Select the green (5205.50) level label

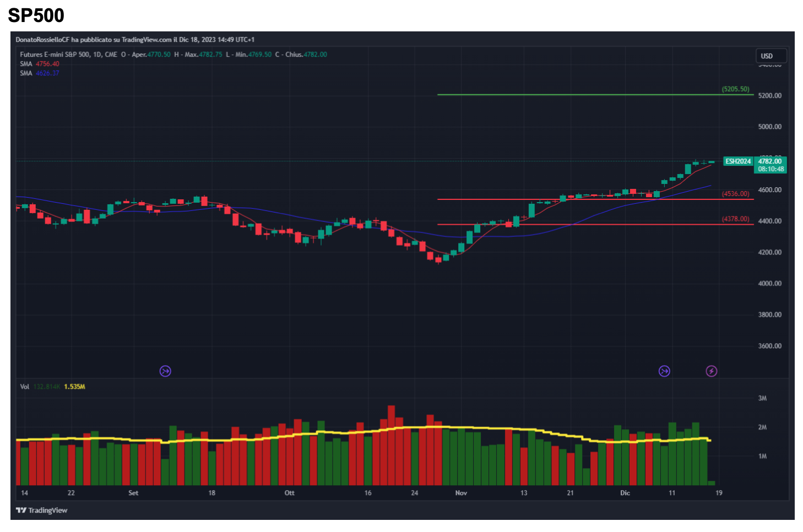click(736, 89)
